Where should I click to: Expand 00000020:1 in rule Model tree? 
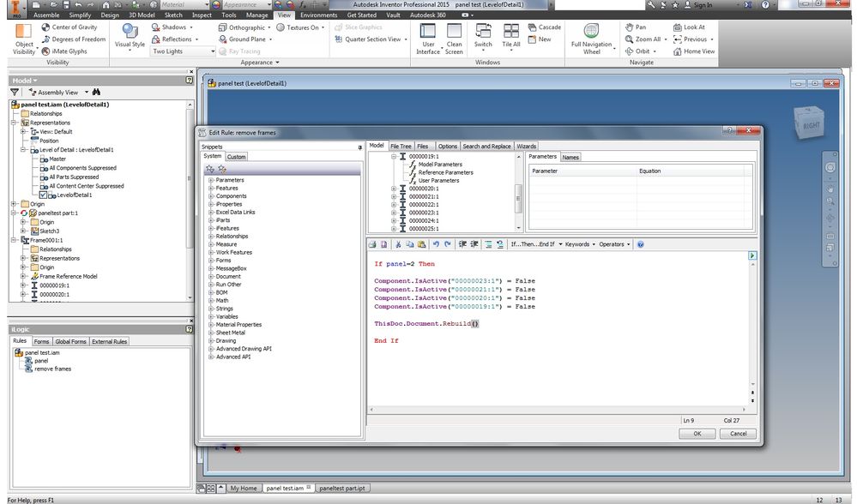point(394,189)
